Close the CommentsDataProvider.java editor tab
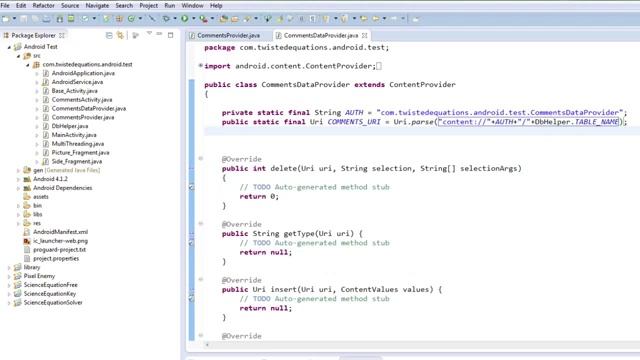This screenshot has width=640, height=360. click(364, 36)
